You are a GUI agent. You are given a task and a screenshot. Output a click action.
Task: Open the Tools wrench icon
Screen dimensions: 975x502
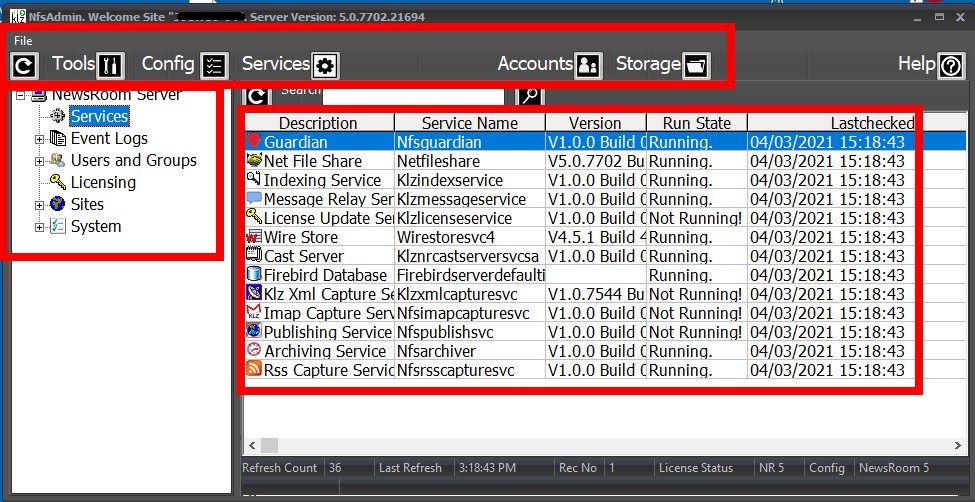point(111,65)
